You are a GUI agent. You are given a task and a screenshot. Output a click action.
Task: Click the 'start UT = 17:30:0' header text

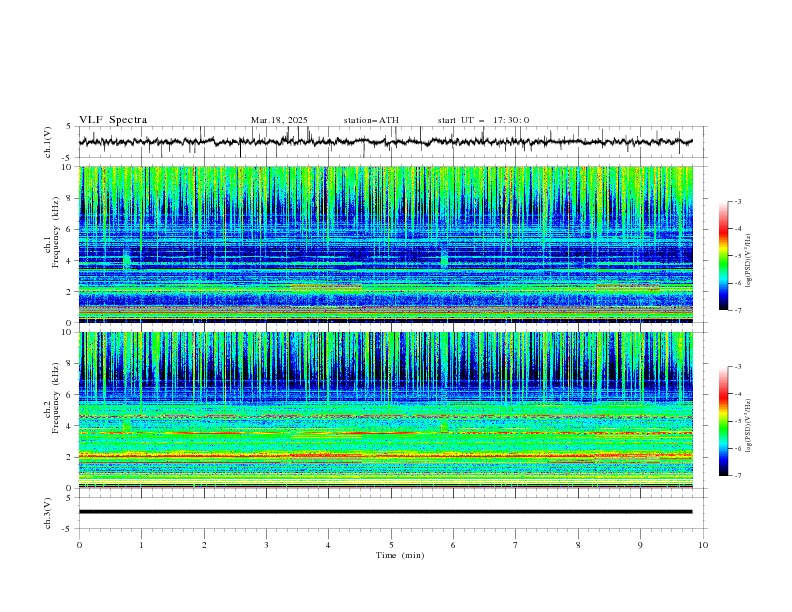point(483,120)
